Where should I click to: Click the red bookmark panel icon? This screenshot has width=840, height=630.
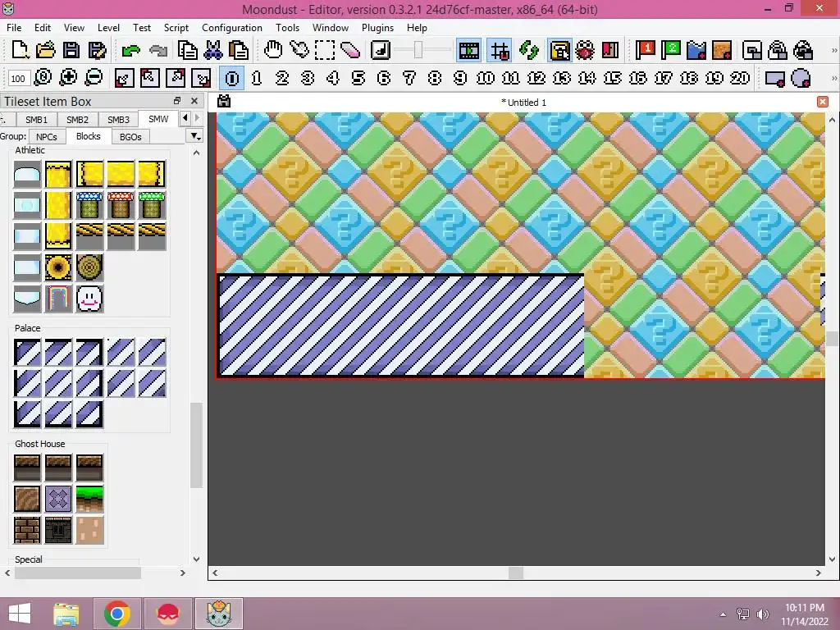pos(610,50)
